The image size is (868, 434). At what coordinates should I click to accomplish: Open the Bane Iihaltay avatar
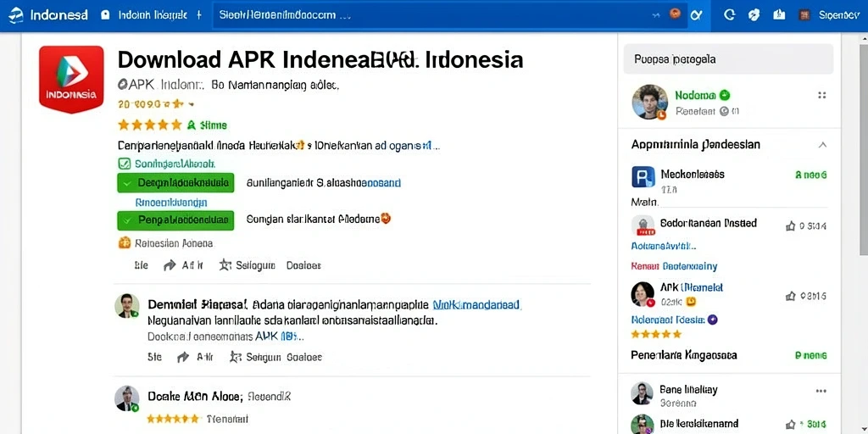pos(643,393)
